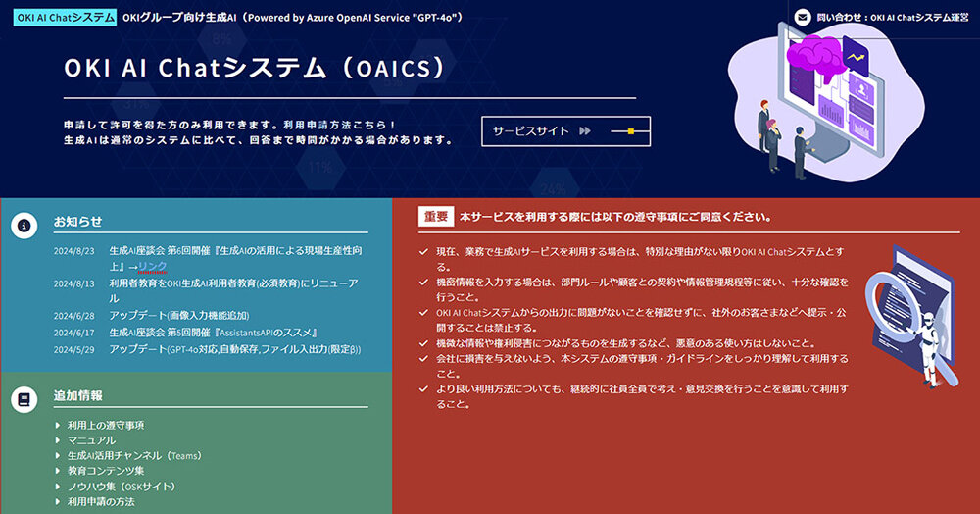Follow the リンク hyperlink in the 2024/8/23 news
980x514 pixels.
[x=152, y=267]
